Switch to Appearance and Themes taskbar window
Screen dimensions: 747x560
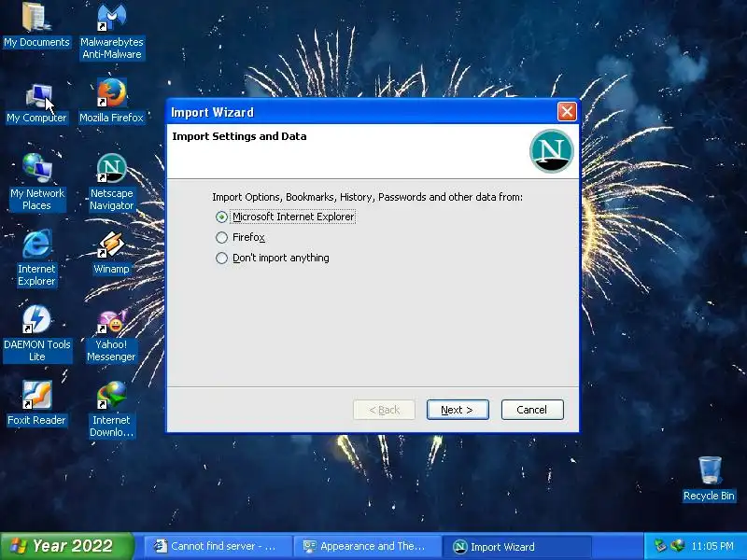pos(366,546)
